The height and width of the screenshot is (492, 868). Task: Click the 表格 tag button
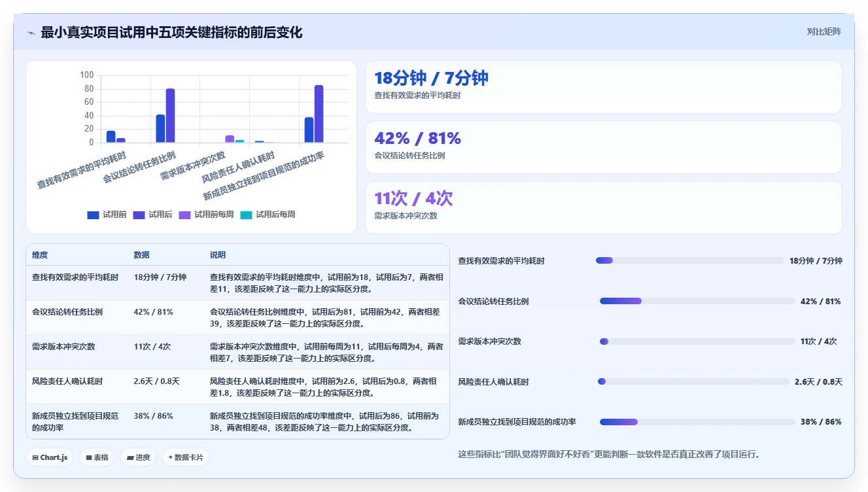click(97, 457)
